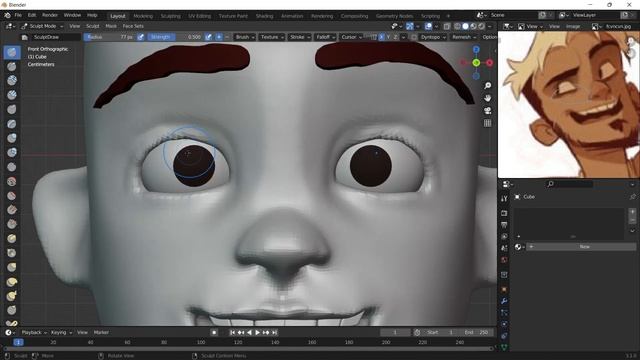Expand the Texture dropdown

click(272, 37)
